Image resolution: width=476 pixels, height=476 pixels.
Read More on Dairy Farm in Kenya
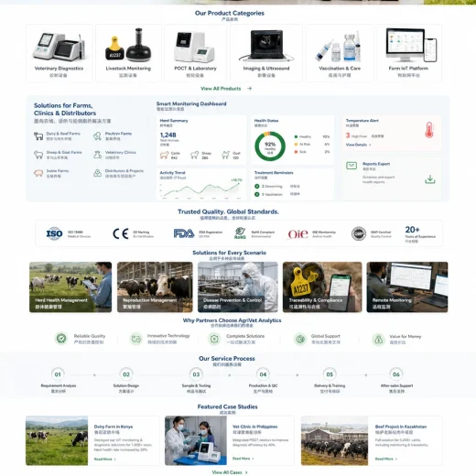[105, 459]
